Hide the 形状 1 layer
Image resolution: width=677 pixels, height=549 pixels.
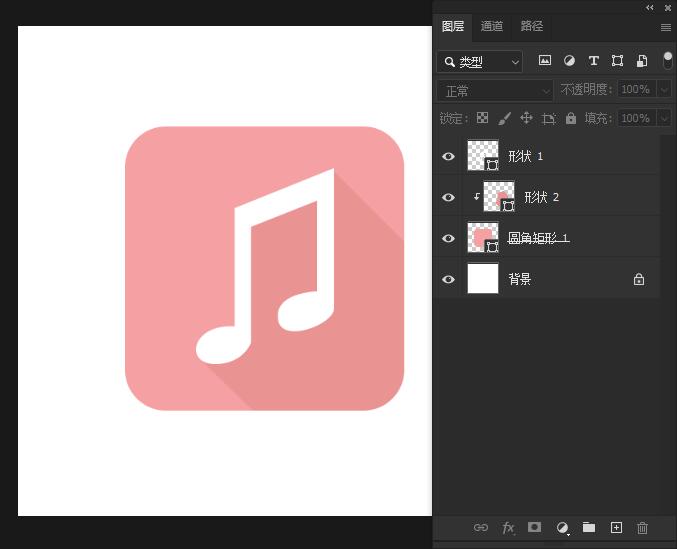[x=448, y=156]
